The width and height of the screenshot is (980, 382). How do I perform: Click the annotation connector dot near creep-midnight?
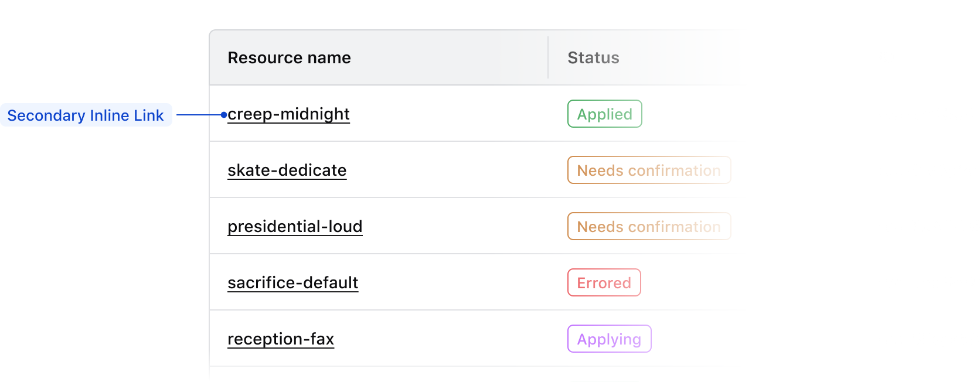224,114
